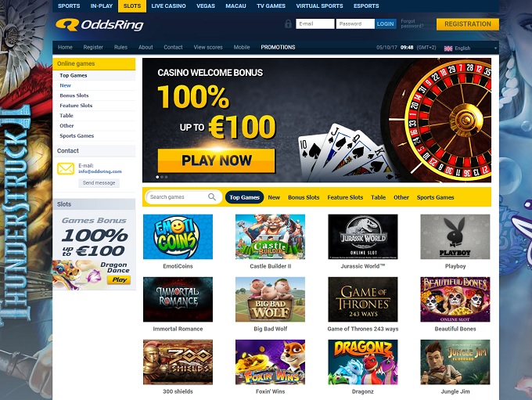
Task: Switch to the second banner carousel dot
Action: [x=162, y=177]
